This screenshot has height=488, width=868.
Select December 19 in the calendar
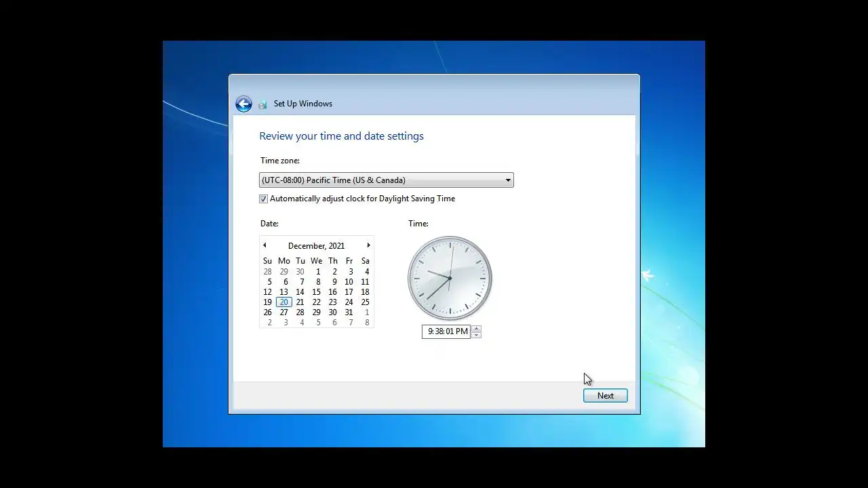(x=268, y=302)
